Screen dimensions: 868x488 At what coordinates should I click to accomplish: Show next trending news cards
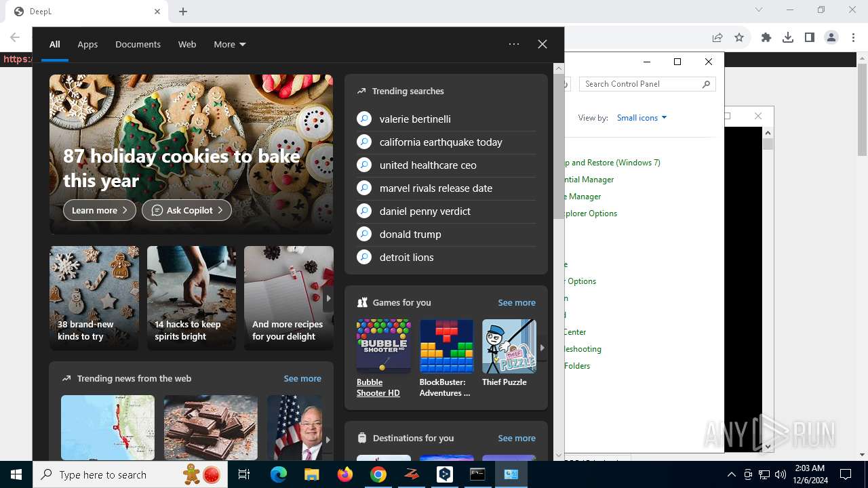[x=328, y=440]
